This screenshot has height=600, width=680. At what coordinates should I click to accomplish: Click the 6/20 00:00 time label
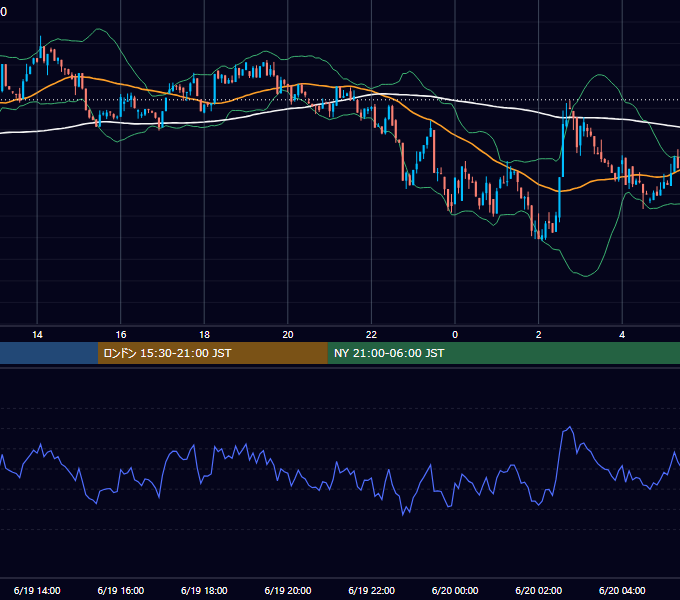point(455,590)
